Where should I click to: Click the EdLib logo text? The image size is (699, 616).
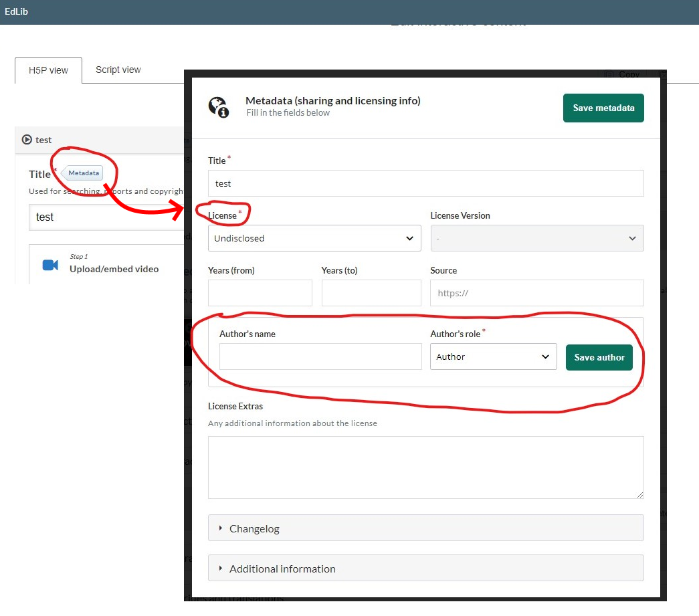[17, 11]
